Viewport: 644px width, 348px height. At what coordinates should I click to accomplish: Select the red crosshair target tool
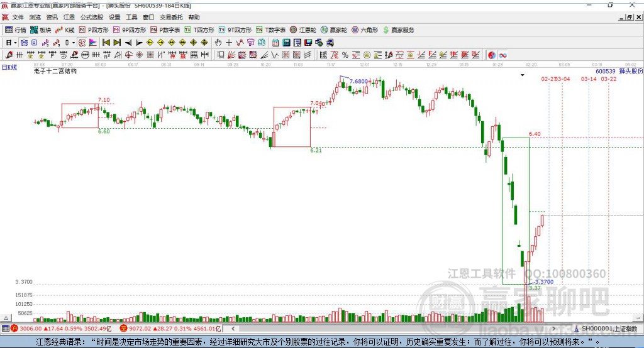click(128, 55)
